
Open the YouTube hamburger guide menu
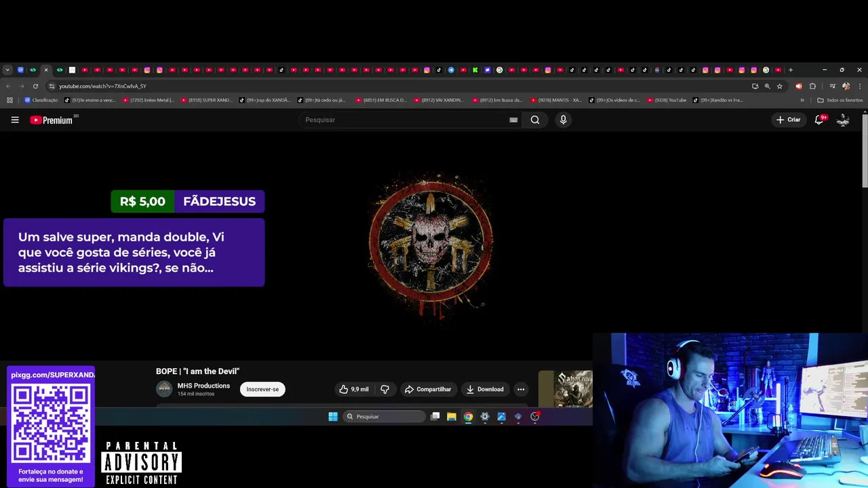(15, 120)
